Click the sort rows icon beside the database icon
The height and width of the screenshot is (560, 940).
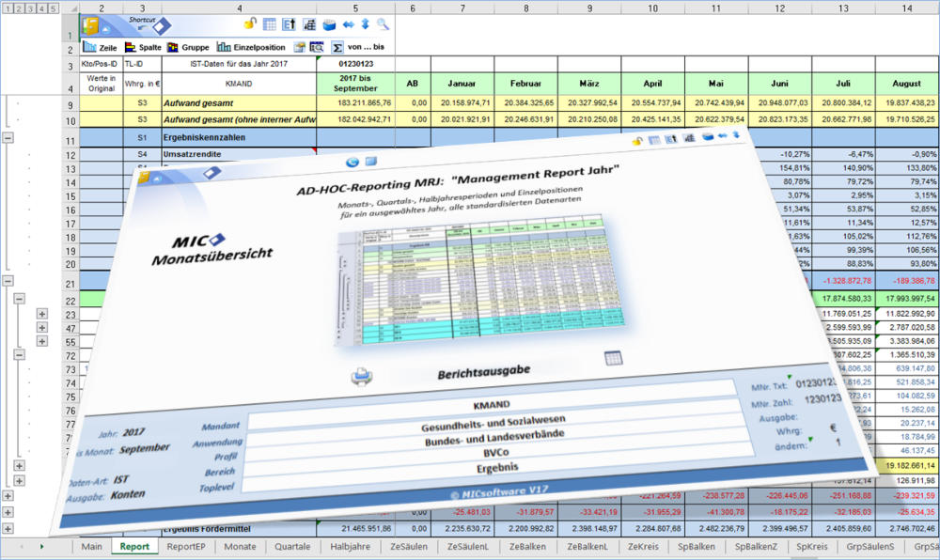pyautogui.click(x=309, y=23)
